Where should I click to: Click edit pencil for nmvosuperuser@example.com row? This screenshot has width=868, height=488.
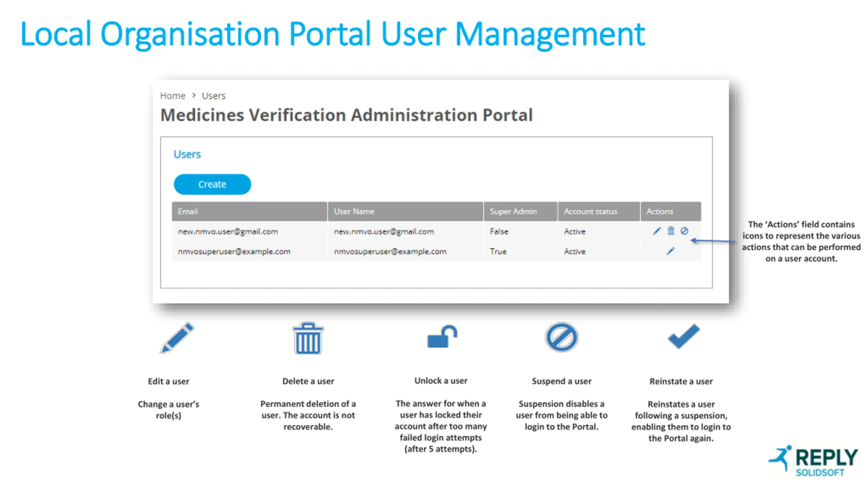(x=670, y=251)
